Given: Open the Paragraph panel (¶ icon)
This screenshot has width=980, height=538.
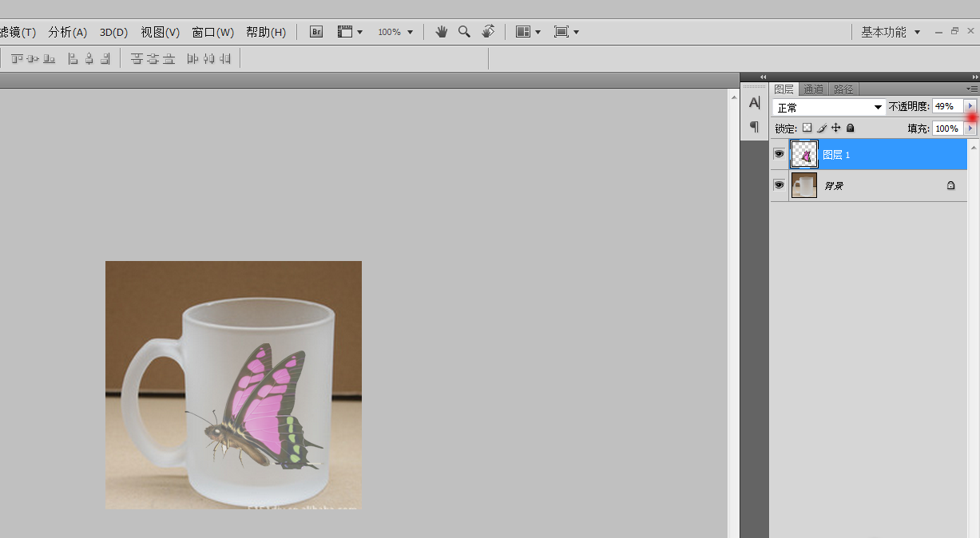Looking at the screenshot, I should click(x=754, y=127).
